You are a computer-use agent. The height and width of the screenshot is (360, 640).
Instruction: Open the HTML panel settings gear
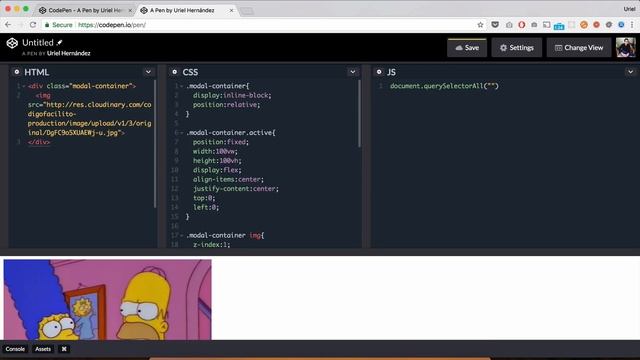pyautogui.click(x=17, y=72)
